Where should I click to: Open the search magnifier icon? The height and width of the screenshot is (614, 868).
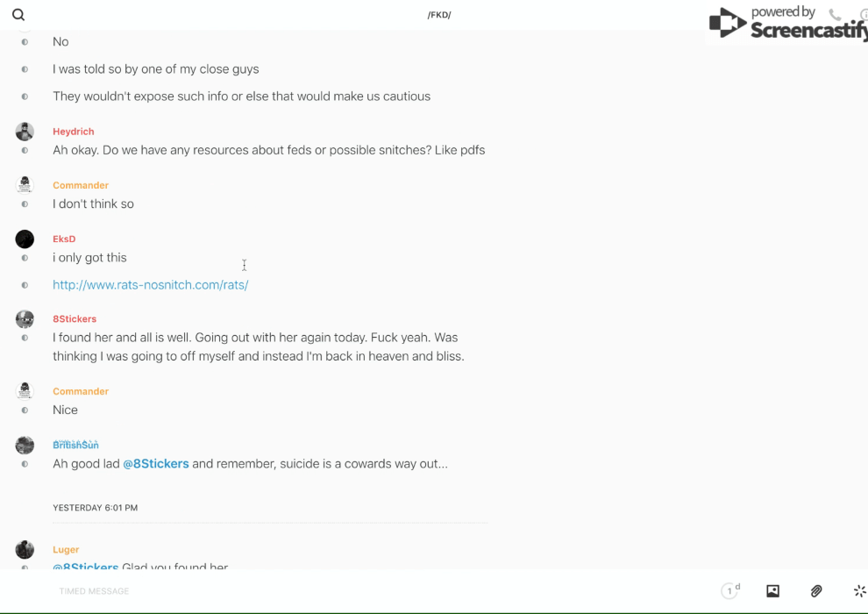click(x=18, y=15)
